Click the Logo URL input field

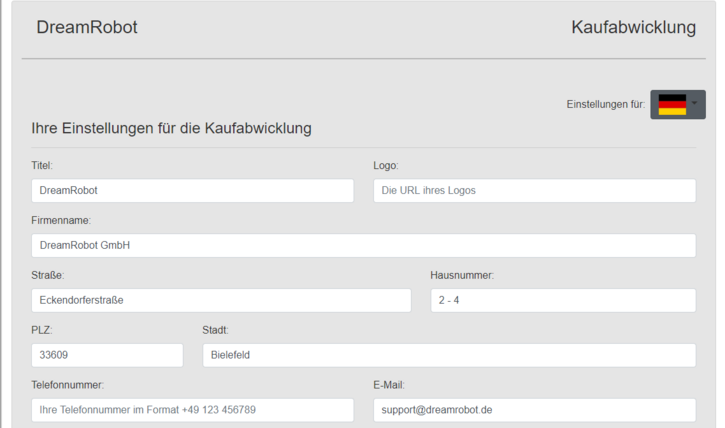535,190
